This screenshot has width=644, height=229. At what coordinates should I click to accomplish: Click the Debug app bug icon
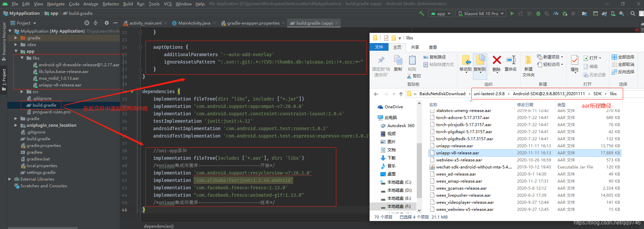(x=538, y=13)
